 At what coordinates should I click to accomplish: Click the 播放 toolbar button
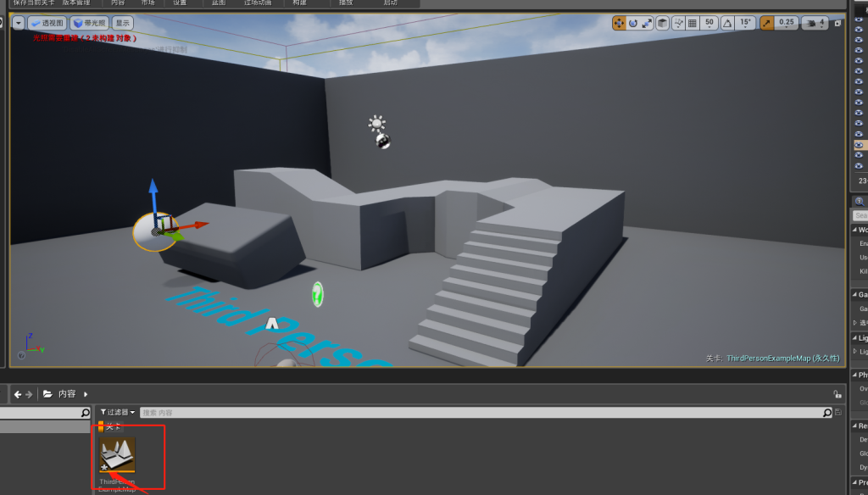click(x=346, y=3)
